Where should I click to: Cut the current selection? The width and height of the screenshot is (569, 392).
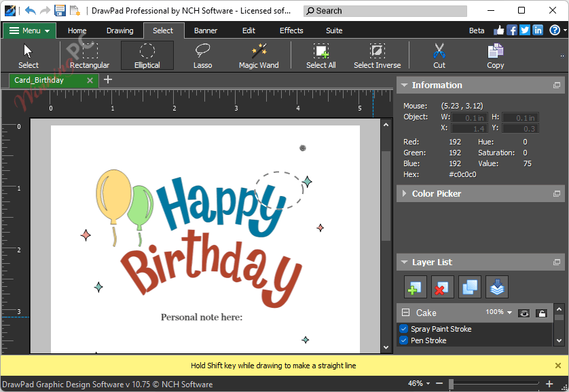point(439,54)
